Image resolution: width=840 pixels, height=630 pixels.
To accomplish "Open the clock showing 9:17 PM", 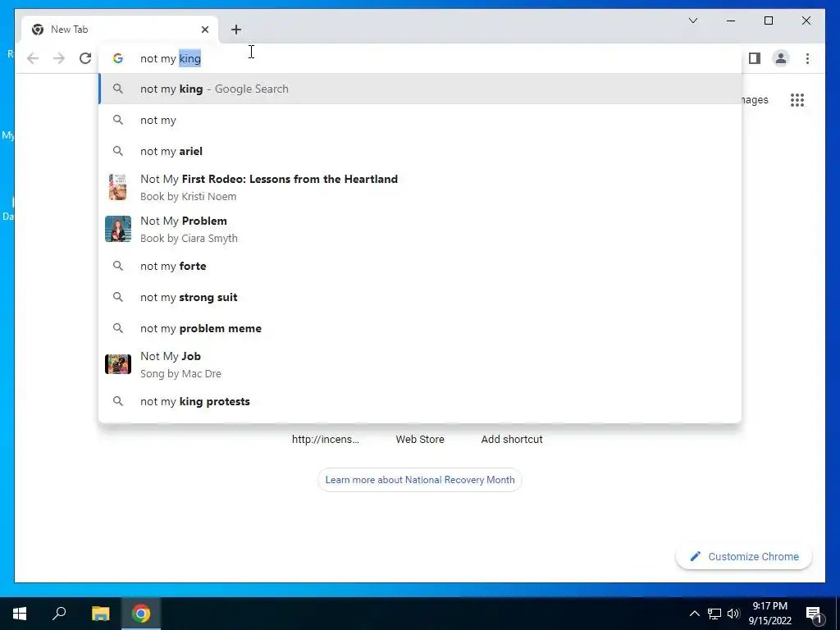I will pyautogui.click(x=769, y=614).
